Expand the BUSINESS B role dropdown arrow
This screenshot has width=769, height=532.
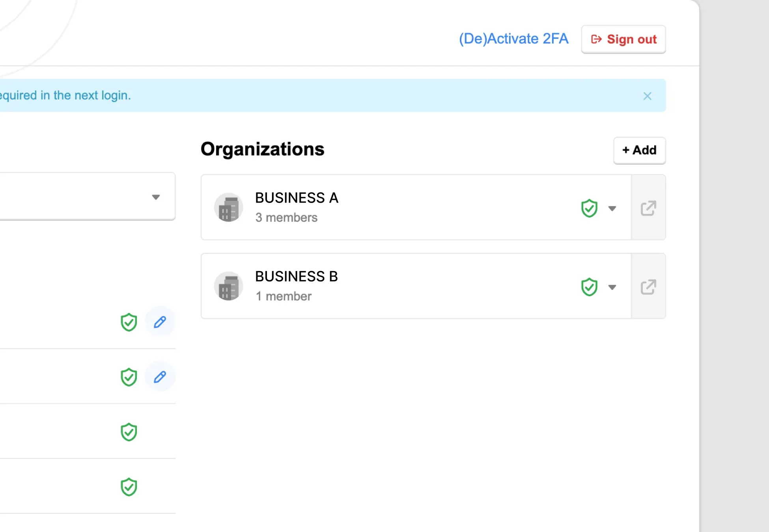[612, 287]
